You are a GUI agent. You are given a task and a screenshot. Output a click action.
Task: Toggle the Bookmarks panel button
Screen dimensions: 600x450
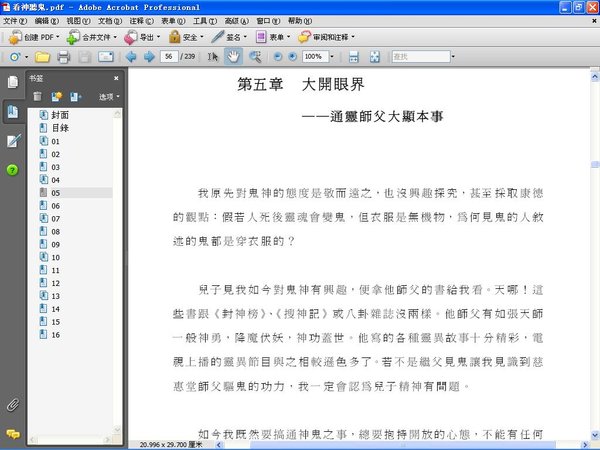13,112
